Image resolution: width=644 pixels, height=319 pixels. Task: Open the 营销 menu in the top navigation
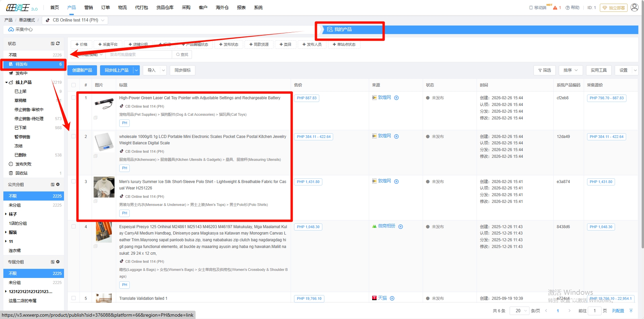[89, 7]
